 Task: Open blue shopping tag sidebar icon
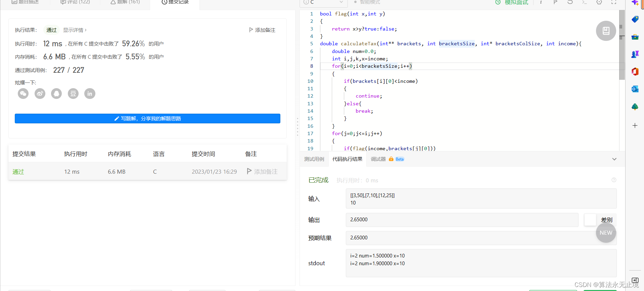pyautogui.click(x=635, y=19)
